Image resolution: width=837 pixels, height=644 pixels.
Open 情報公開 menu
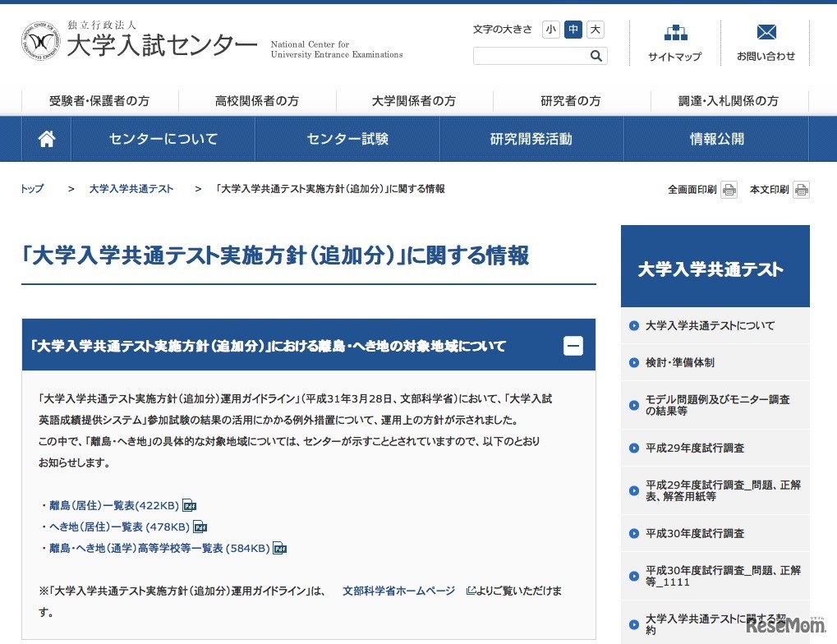716,139
